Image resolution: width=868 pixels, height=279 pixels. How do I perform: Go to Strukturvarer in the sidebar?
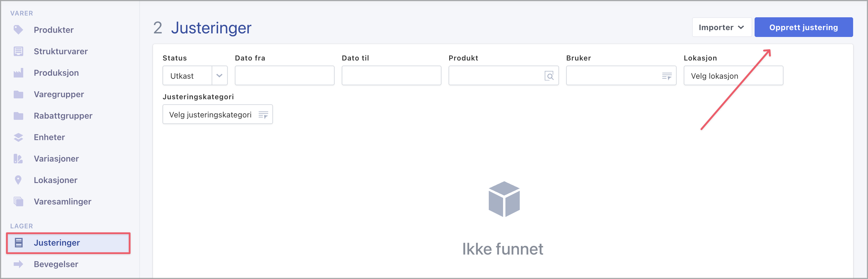click(61, 51)
